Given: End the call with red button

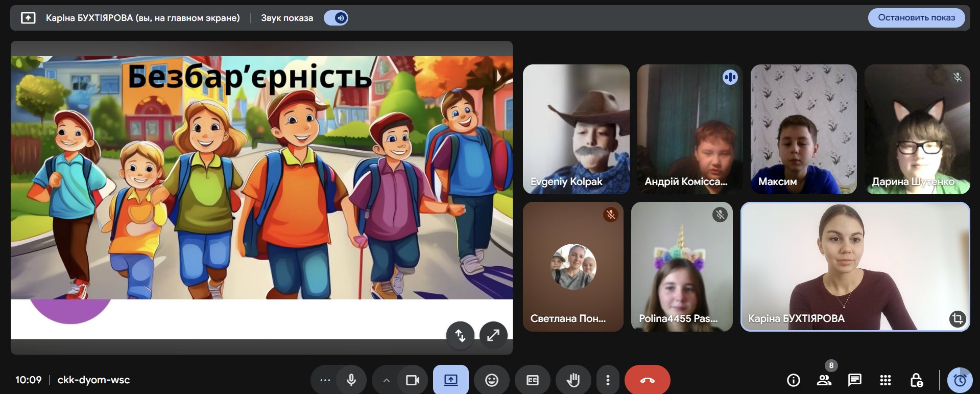Looking at the screenshot, I should point(647,380).
